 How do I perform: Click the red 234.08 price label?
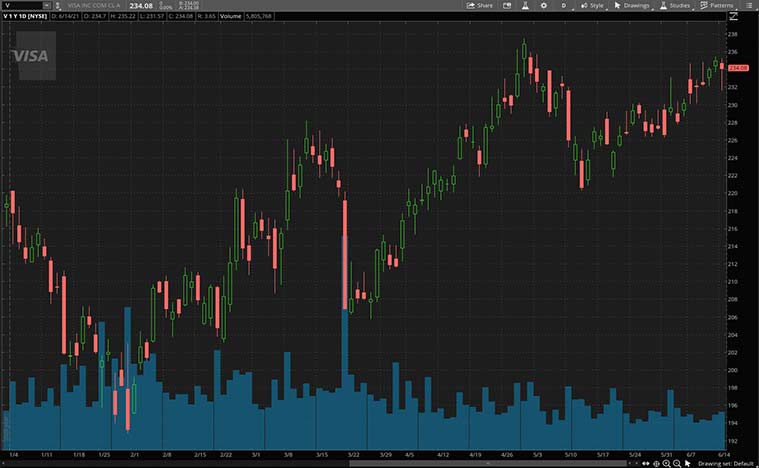pos(738,67)
